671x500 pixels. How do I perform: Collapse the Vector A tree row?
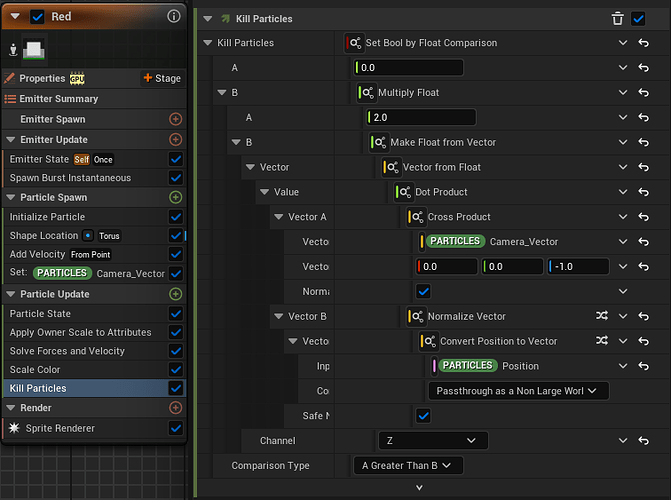(x=279, y=217)
